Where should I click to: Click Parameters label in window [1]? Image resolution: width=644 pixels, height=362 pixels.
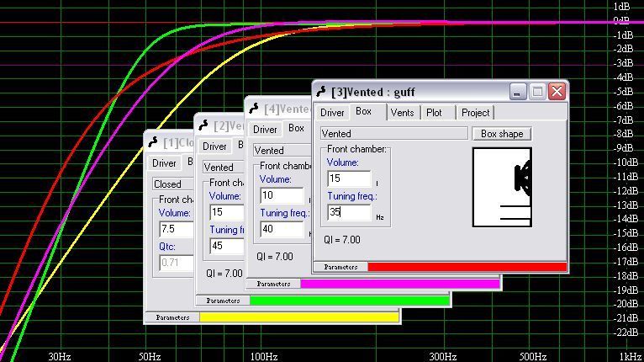tap(172, 317)
